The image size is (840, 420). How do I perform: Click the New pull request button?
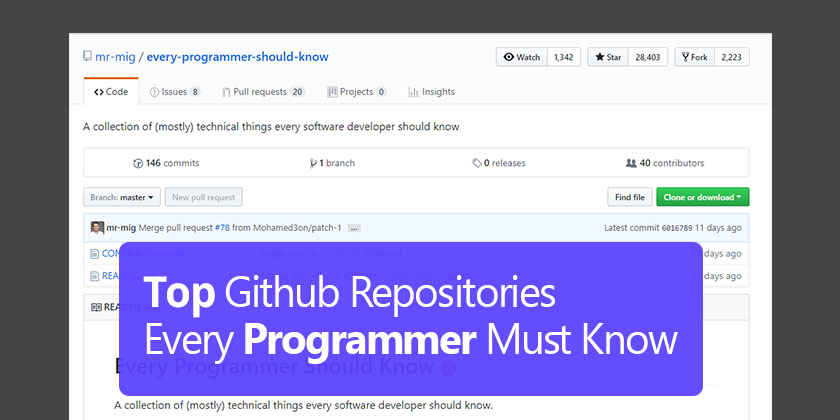click(x=204, y=197)
